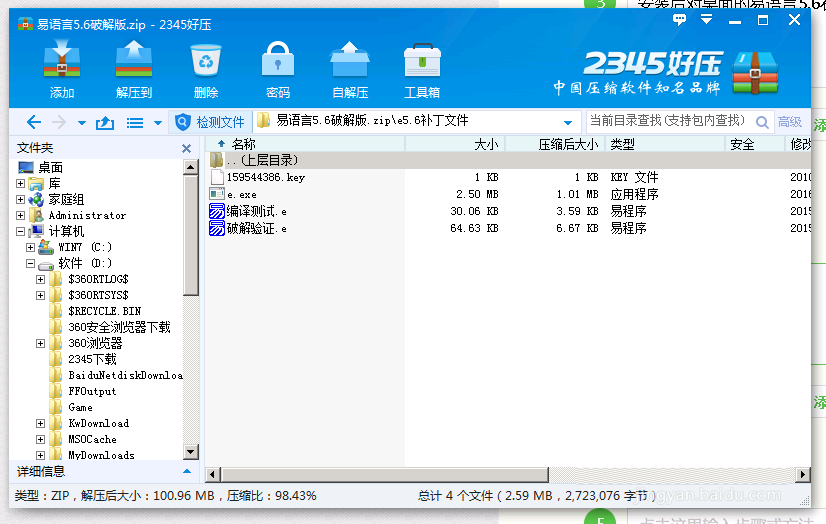Select the 360安全浏览器下载 folder

[x=119, y=327]
